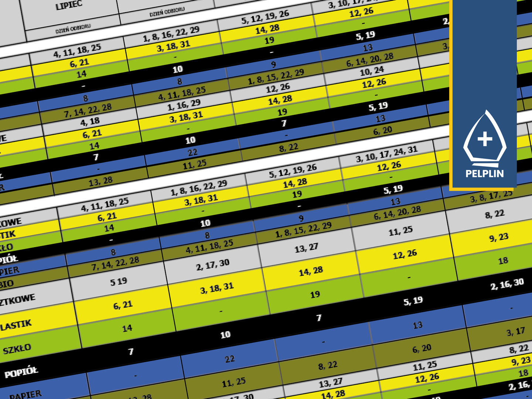Viewport: 532px width, 399px height.
Task: Click the PELPLIN caption under the crest
Action: 485,174
